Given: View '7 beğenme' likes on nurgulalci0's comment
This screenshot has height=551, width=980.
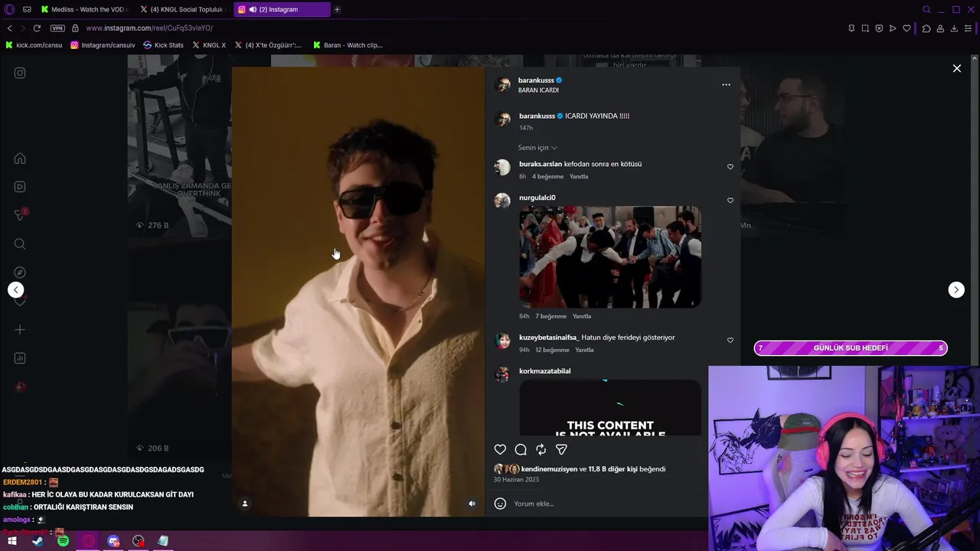Looking at the screenshot, I should [550, 316].
